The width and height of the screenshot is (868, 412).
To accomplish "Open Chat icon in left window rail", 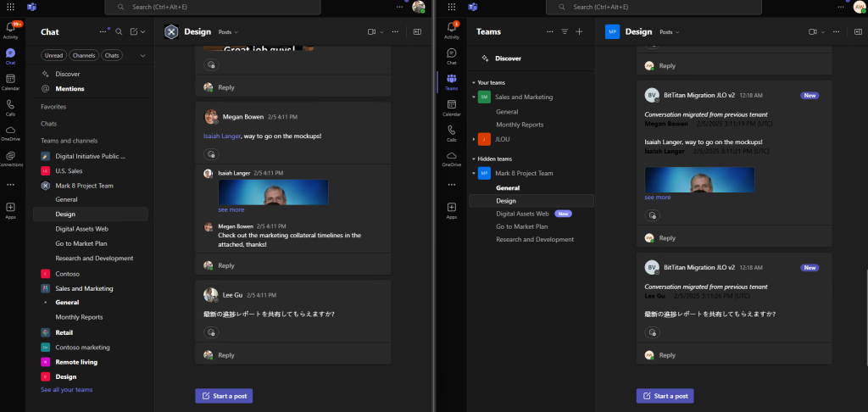I will click(x=10, y=56).
